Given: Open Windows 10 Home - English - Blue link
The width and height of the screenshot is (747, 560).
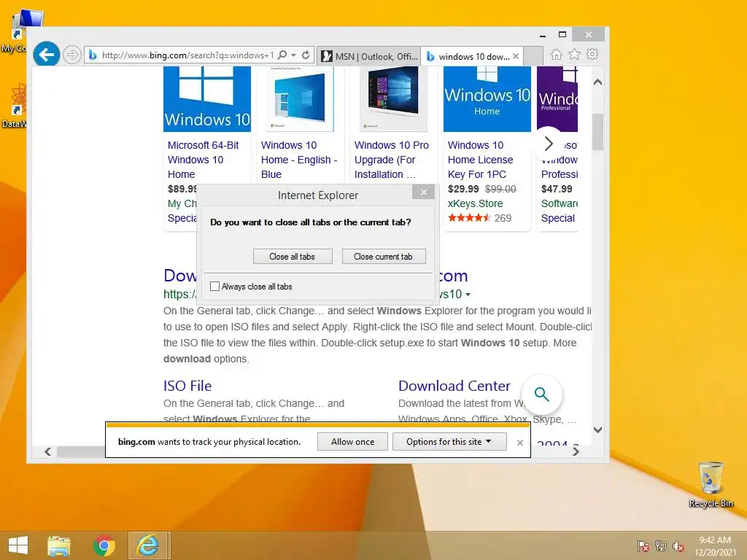Looking at the screenshot, I should [299, 160].
